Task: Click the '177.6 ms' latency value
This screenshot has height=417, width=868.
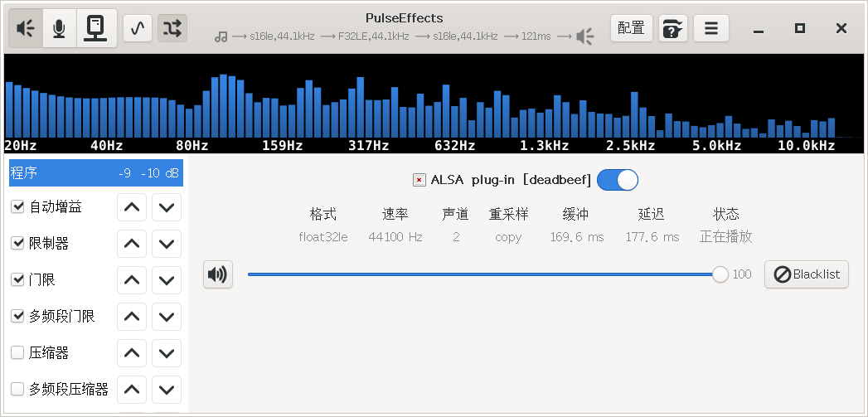Action: (652, 237)
